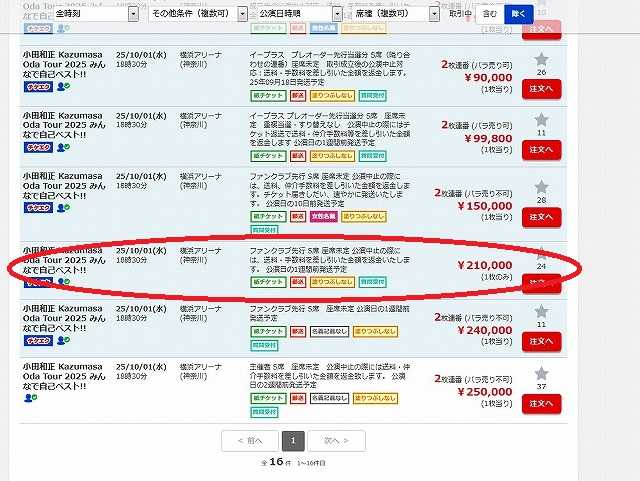Open the seller icon in the ¥240,000 row
The height and width of the screenshot is (481, 640).
[63, 340]
